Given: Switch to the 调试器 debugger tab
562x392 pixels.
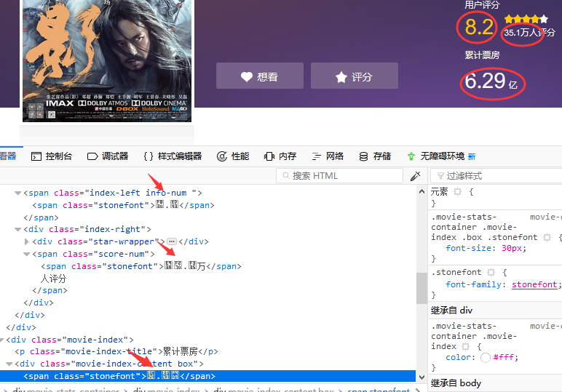Looking at the screenshot, I should tap(108, 156).
